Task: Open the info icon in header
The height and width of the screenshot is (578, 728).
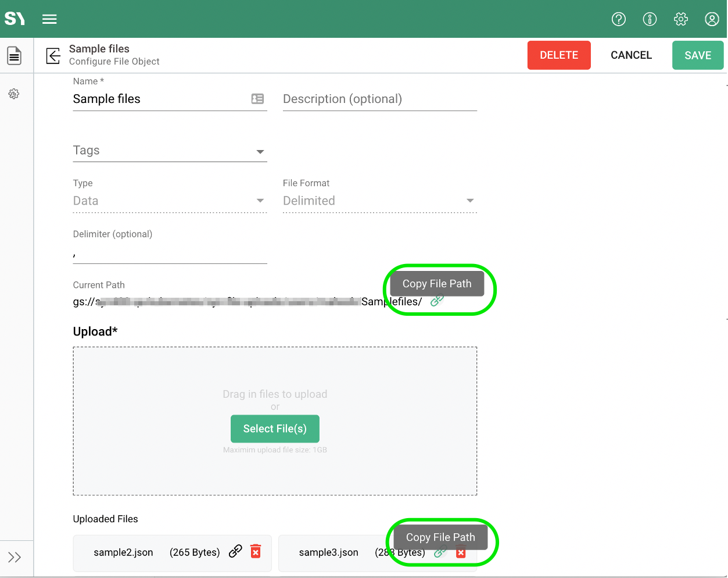Action: pyautogui.click(x=650, y=19)
